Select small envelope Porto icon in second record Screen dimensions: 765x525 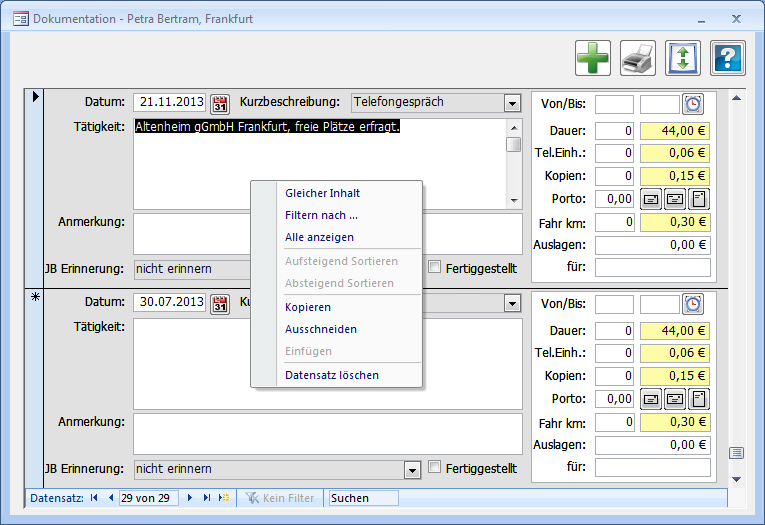pos(651,399)
